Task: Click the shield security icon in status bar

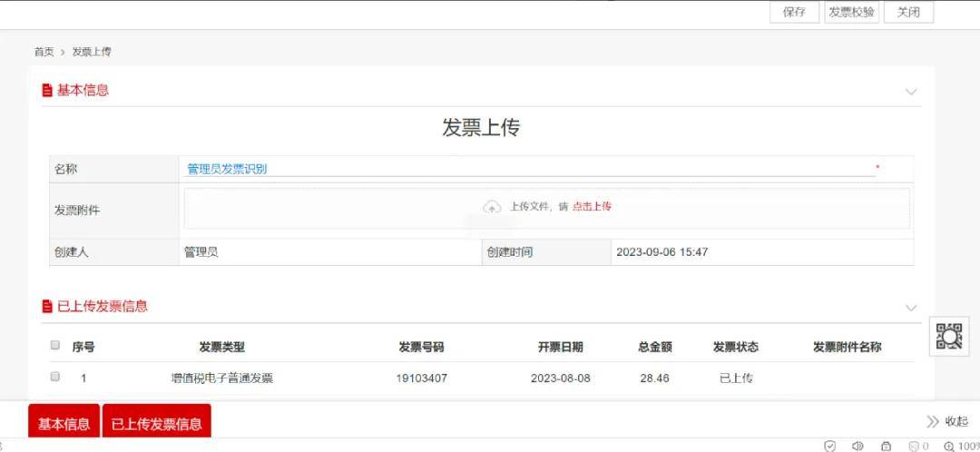Action: (829, 446)
